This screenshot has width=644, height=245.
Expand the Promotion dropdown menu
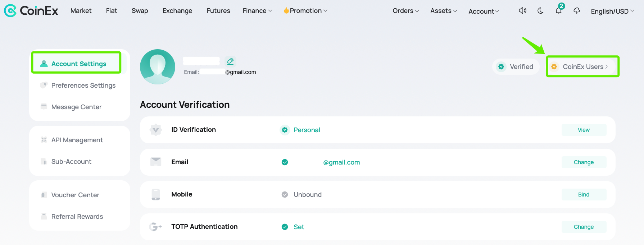pos(305,11)
